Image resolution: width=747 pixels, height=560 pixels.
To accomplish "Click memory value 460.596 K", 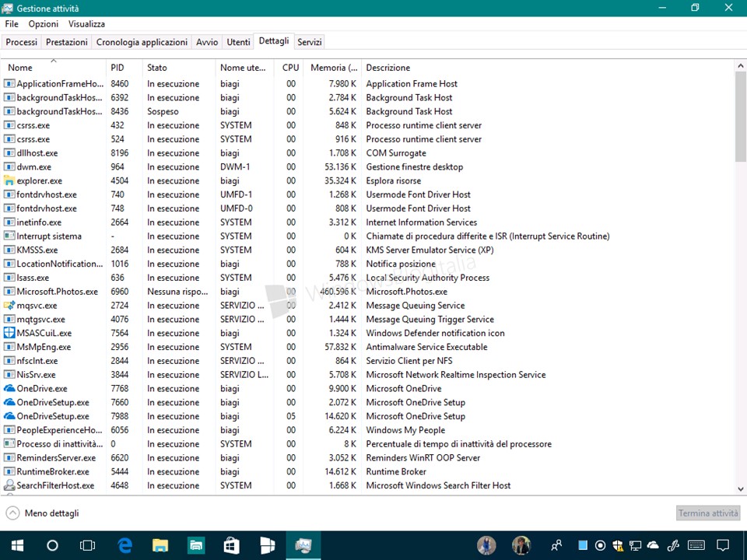I will (338, 292).
